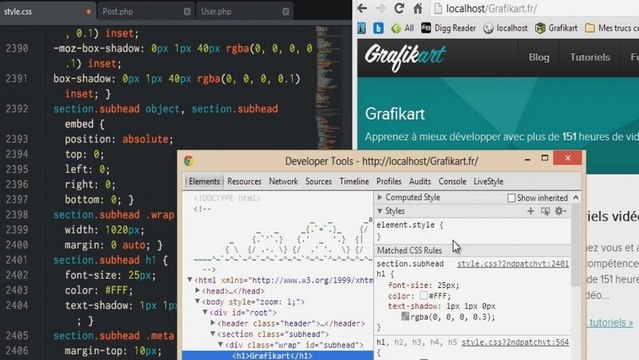
Task: Open the Timeline panel tab
Action: coord(354,181)
